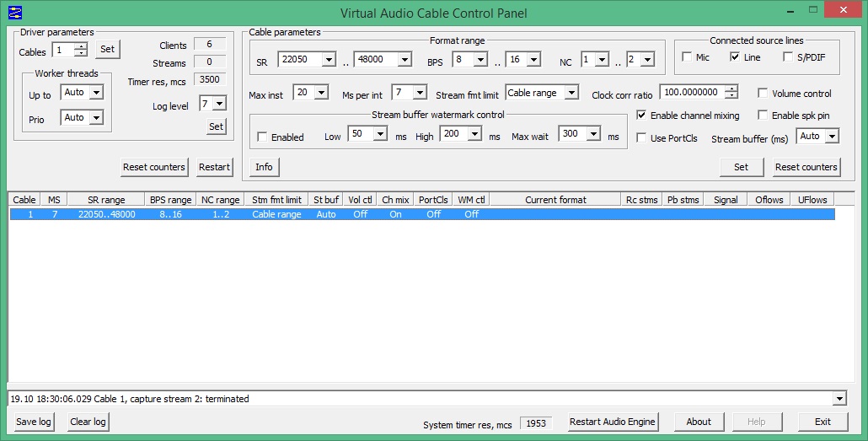Open the Worker threads Up to dropdown
The height and width of the screenshot is (441, 868).
96,93
